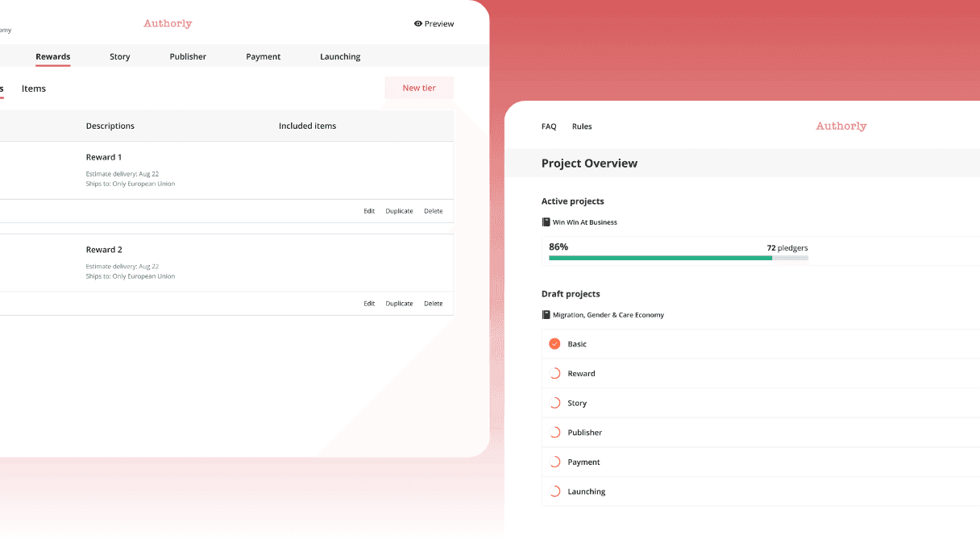Click the Descriptions column header
The height and width of the screenshot is (543, 980).
pos(110,126)
